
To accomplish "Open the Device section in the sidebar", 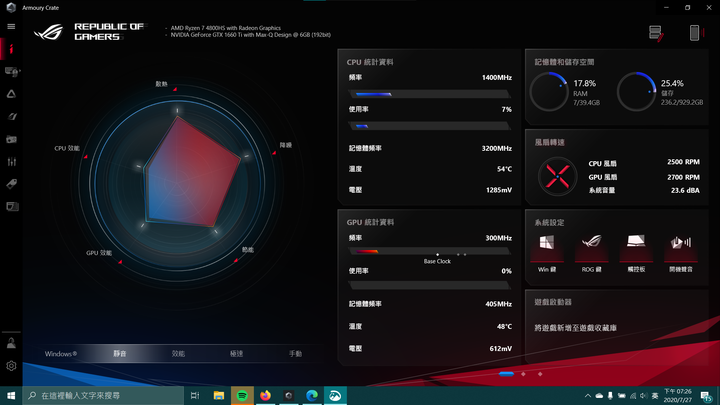I will [x=11, y=71].
